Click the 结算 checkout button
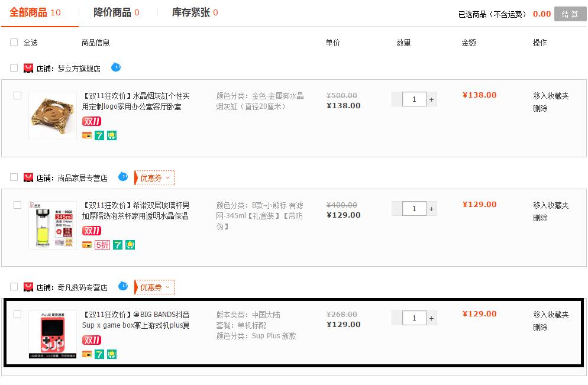The height and width of the screenshot is (385, 588). pyautogui.click(x=570, y=14)
